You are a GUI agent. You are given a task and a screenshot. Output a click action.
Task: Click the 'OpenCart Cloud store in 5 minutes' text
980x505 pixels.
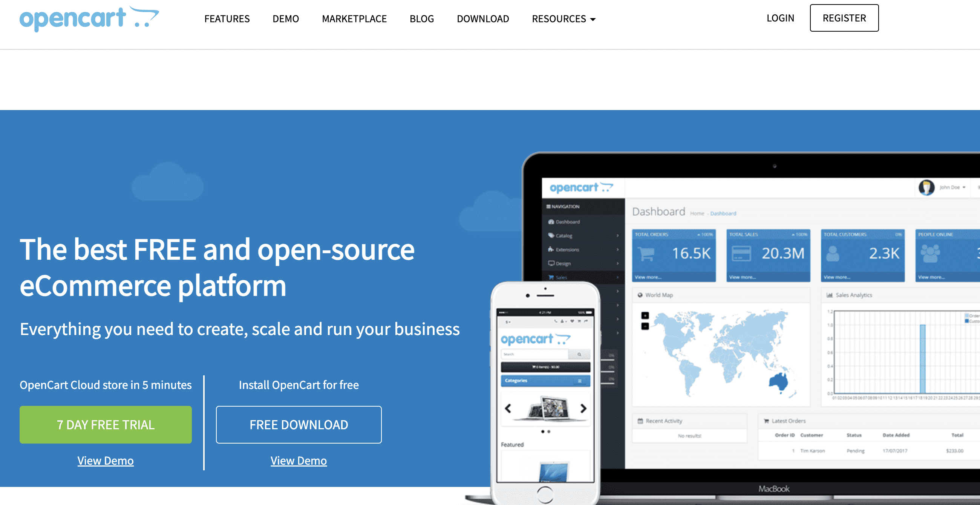pos(106,385)
